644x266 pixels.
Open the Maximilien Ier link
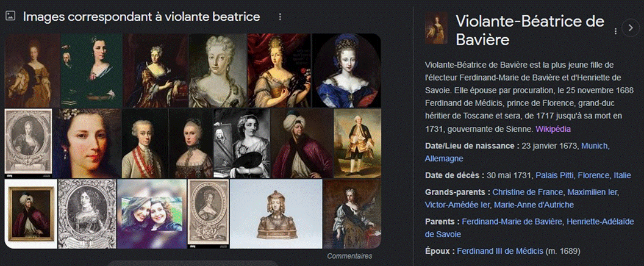592,192
